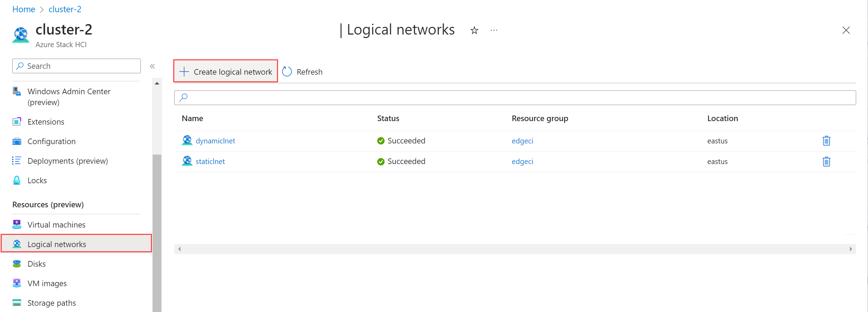The image size is (868, 312).
Task: Favorite this page with the star icon
Action: [x=474, y=30]
